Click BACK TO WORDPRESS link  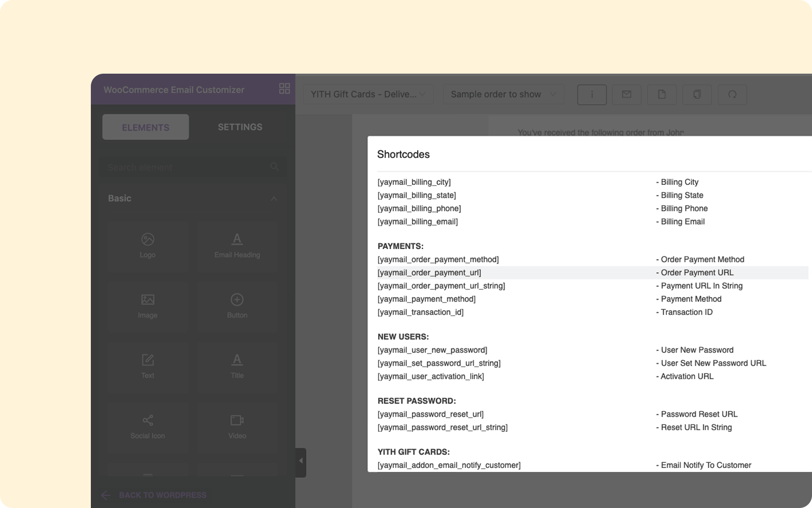tap(154, 495)
